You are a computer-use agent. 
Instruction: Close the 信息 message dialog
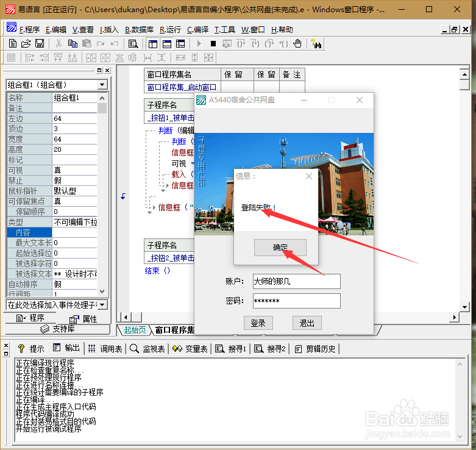pos(309,176)
